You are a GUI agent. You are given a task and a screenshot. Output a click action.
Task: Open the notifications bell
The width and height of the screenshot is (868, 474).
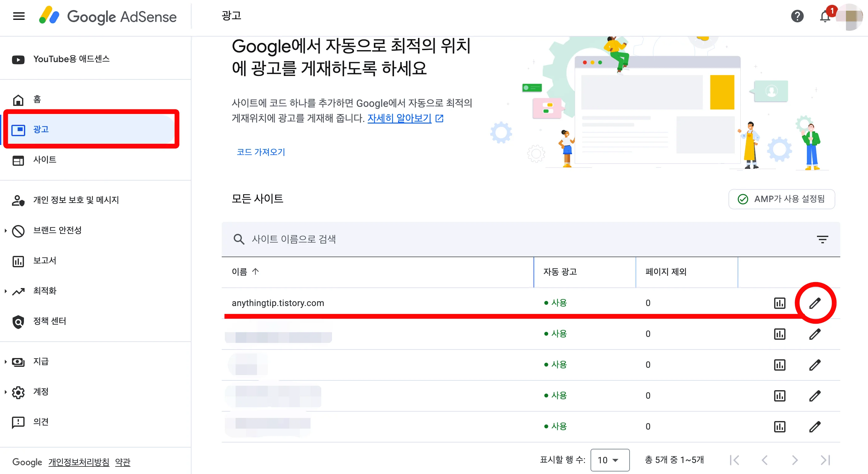pos(825,16)
